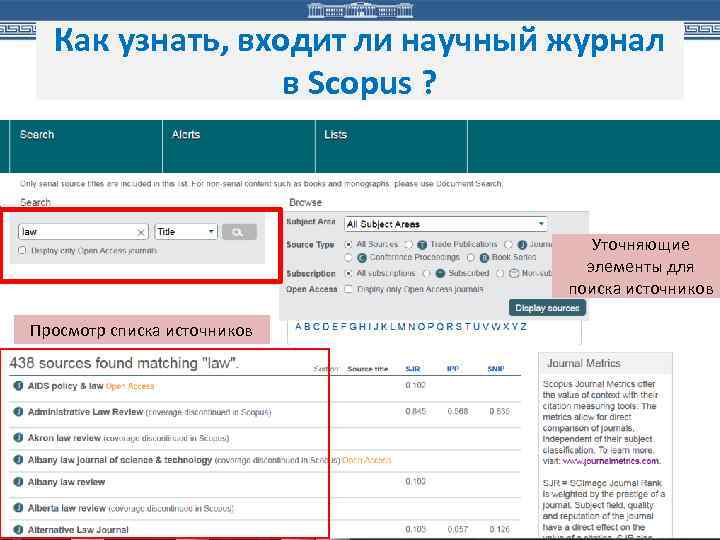Browse sources starting with letter S
The width and height of the screenshot is (720, 540).
(458, 326)
